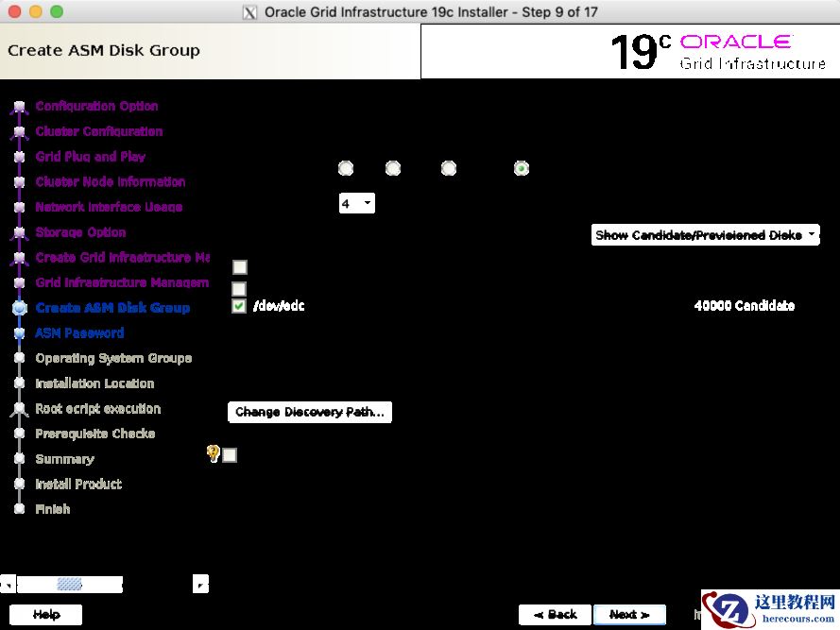Select Installation Location step
This screenshot has width=840, height=630.
pyautogui.click(x=94, y=383)
